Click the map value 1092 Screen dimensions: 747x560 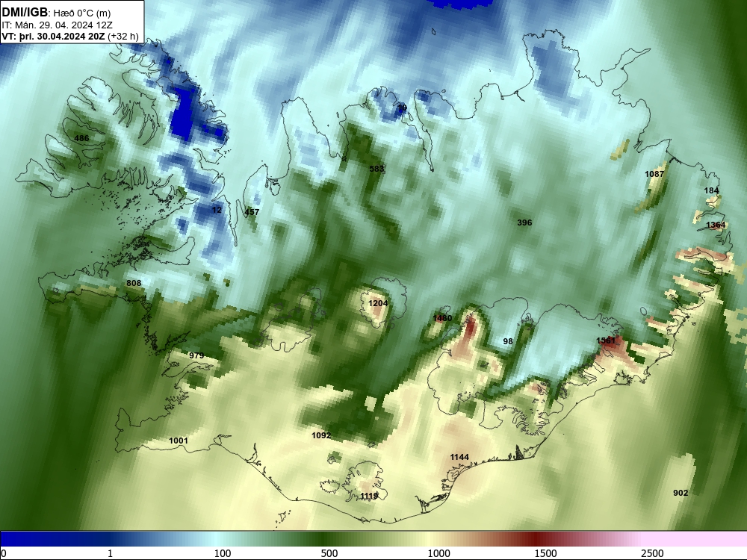[x=321, y=435]
